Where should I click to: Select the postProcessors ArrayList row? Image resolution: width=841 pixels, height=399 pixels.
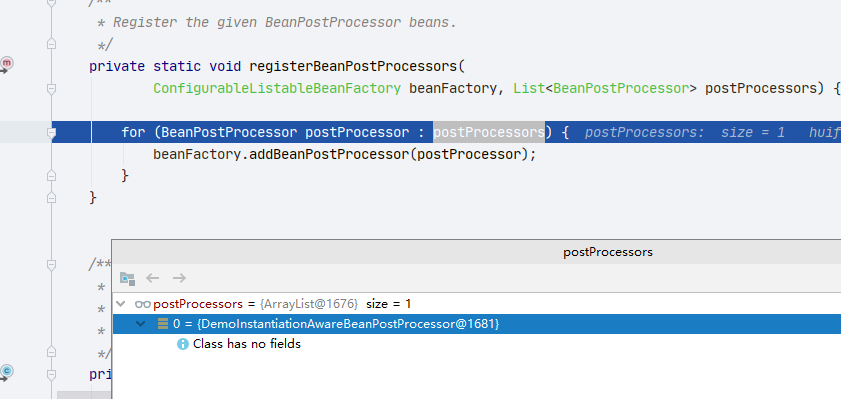(477, 304)
